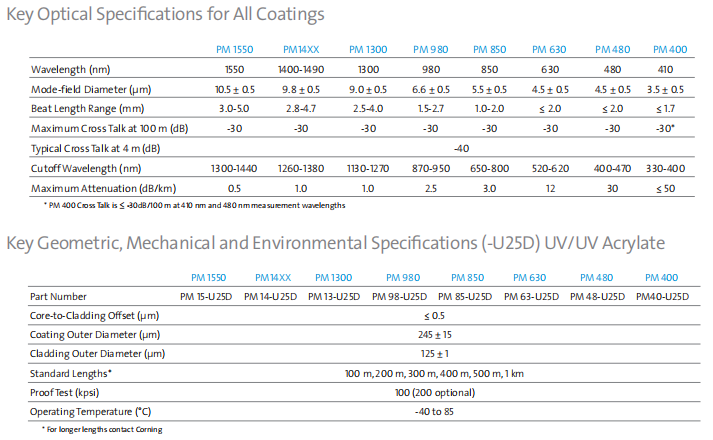Click the '-30*' cross talk value with asterisk
The image size is (713, 440).
665,129
